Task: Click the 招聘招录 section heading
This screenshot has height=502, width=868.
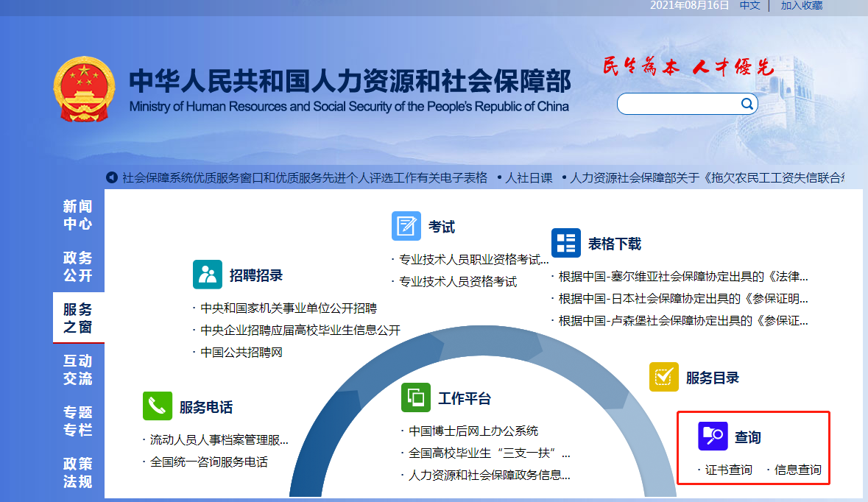Action: [256, 275]
